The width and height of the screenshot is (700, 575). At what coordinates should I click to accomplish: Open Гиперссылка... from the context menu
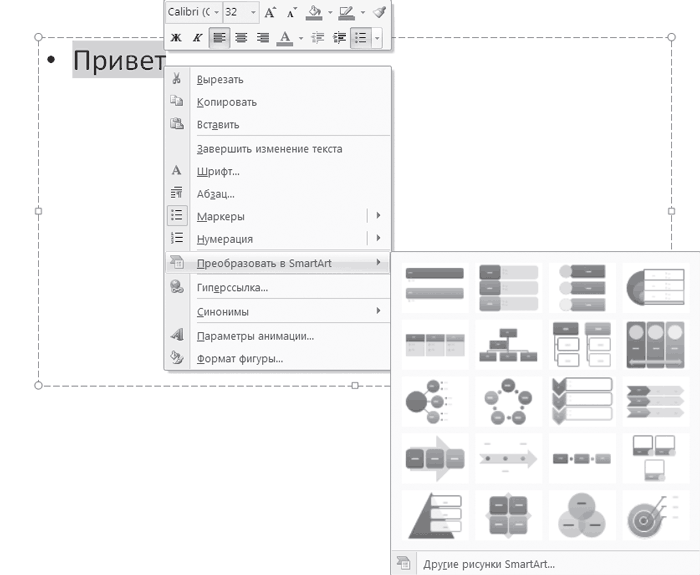[x=232, y=288]
